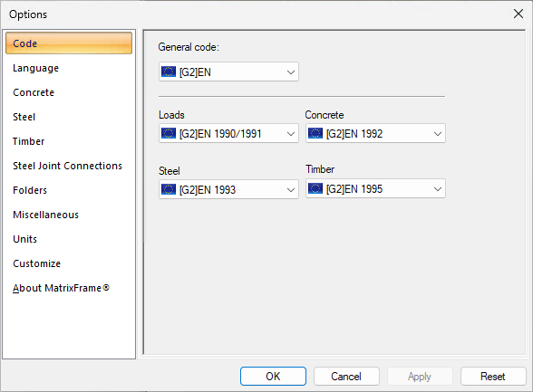Expand the Timber code dropdown
Screen dimensions: 533x392
point(375,188)
